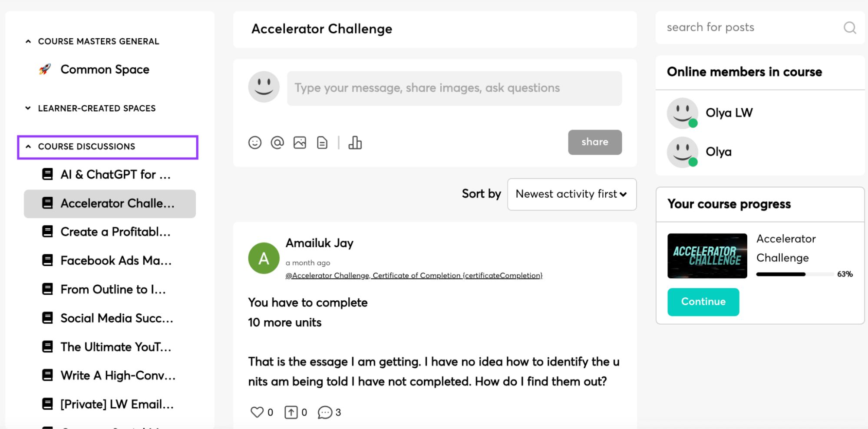Click the search magnifier icon

[x=849, y=27]
